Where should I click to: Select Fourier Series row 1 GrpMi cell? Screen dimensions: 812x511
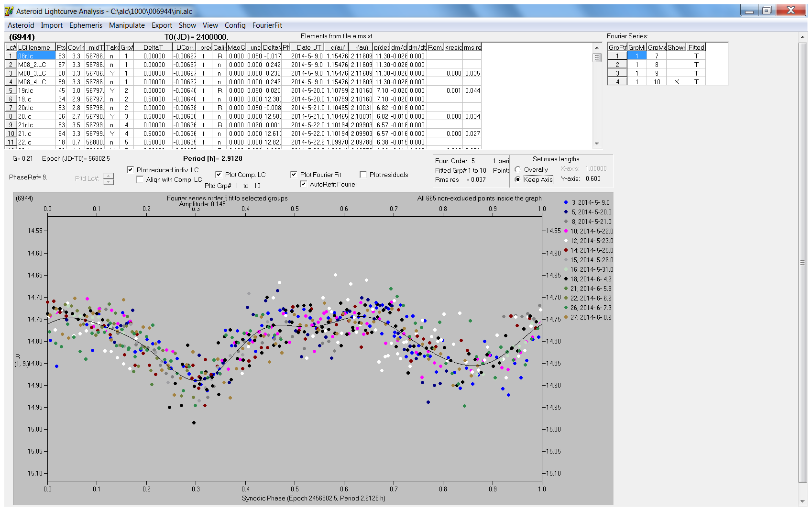coord(637,56)
